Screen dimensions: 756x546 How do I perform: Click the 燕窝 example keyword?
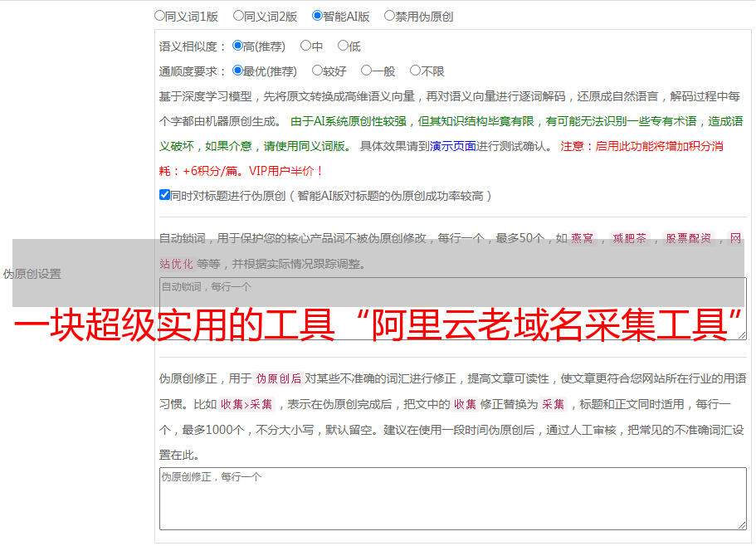[x=582, y=238]
